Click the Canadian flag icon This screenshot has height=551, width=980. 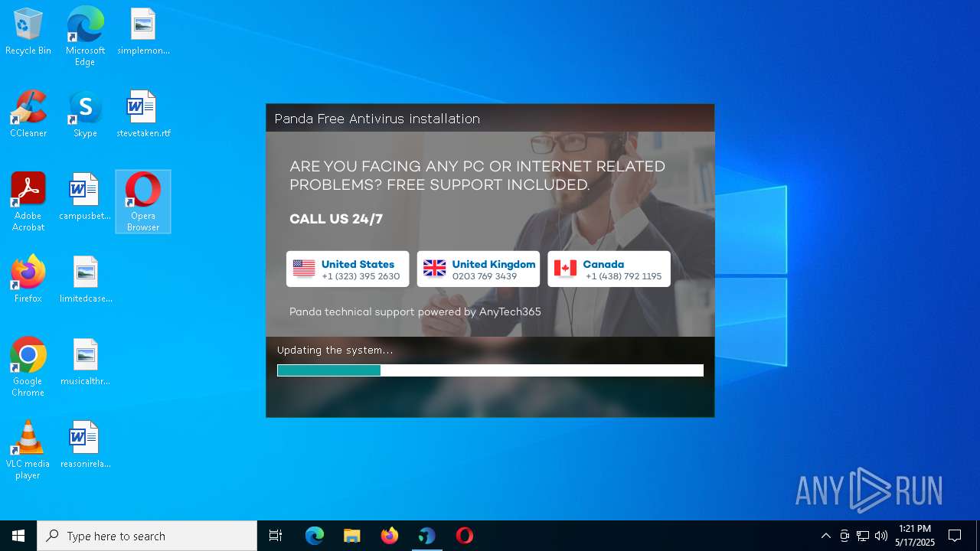click(x=565, y=269)
